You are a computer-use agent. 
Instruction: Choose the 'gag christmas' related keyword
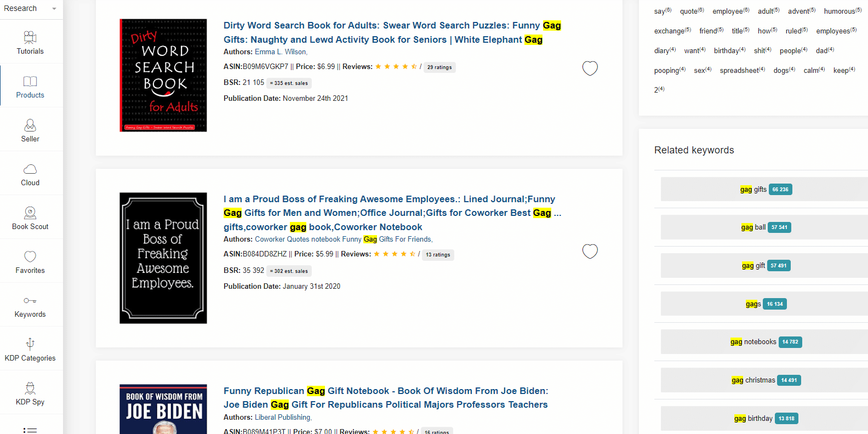click(x=753, y=380)
